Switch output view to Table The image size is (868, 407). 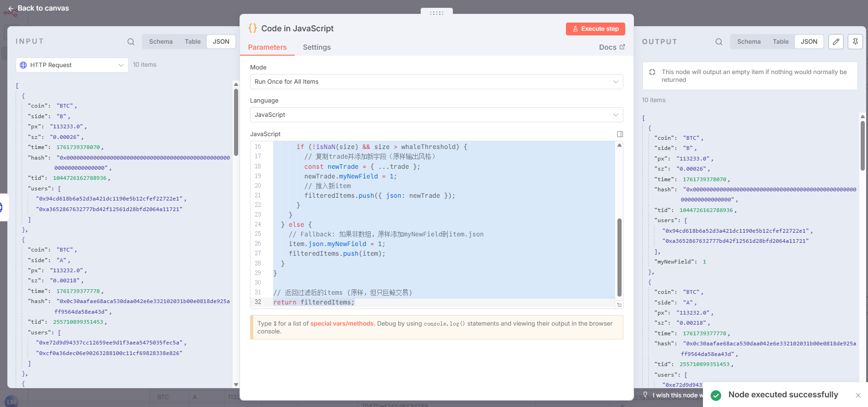780,42
